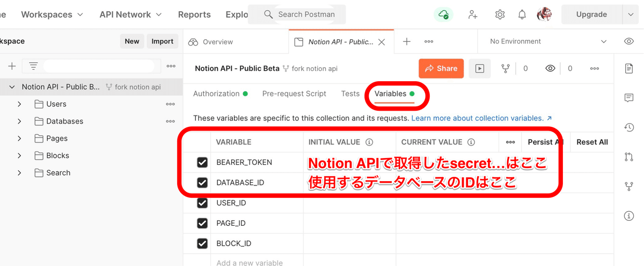Click the orange Share button
The width and height of the screenshot is (644, 266).
441,68
